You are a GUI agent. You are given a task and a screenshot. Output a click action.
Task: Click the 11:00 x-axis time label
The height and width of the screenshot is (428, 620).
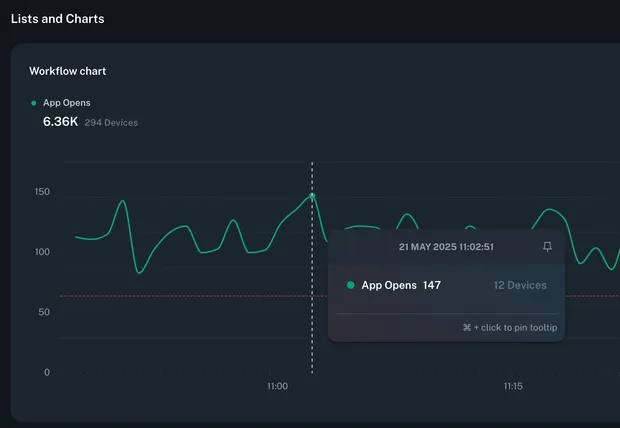(278, 386)
